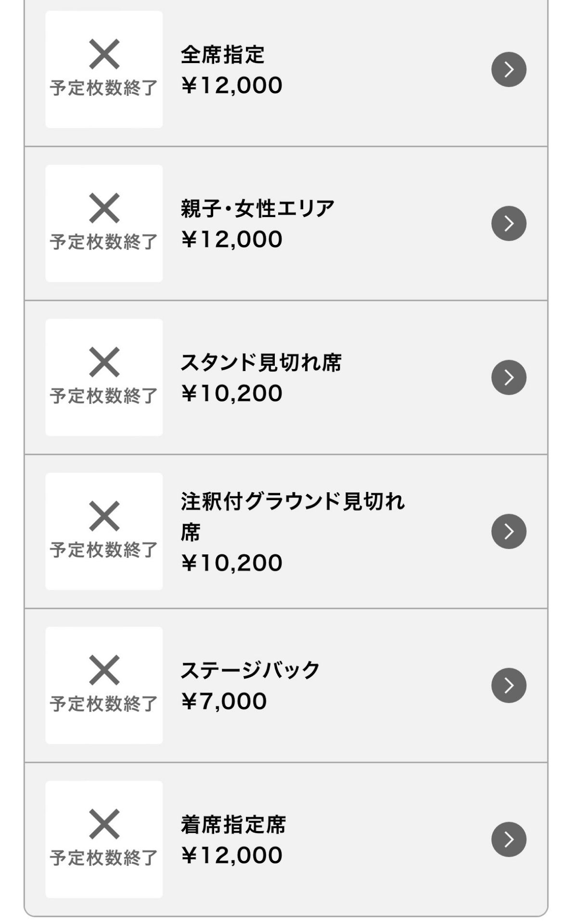Tap the 予定枚数終了 label in the ステージバック row

click(104, 704)
